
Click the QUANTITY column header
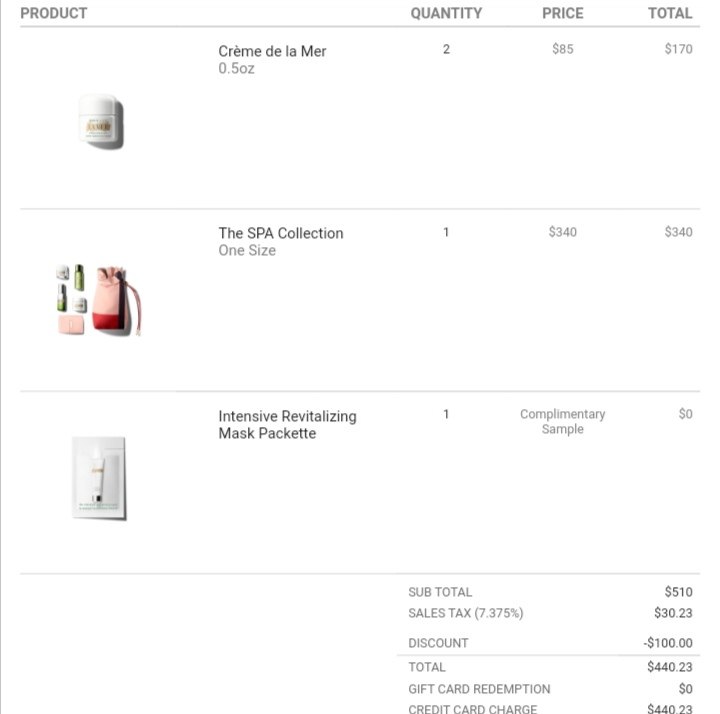click(446, 13)
